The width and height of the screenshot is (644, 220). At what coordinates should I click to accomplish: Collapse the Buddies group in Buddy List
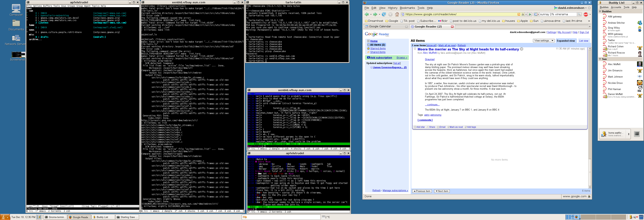(600, 12)
